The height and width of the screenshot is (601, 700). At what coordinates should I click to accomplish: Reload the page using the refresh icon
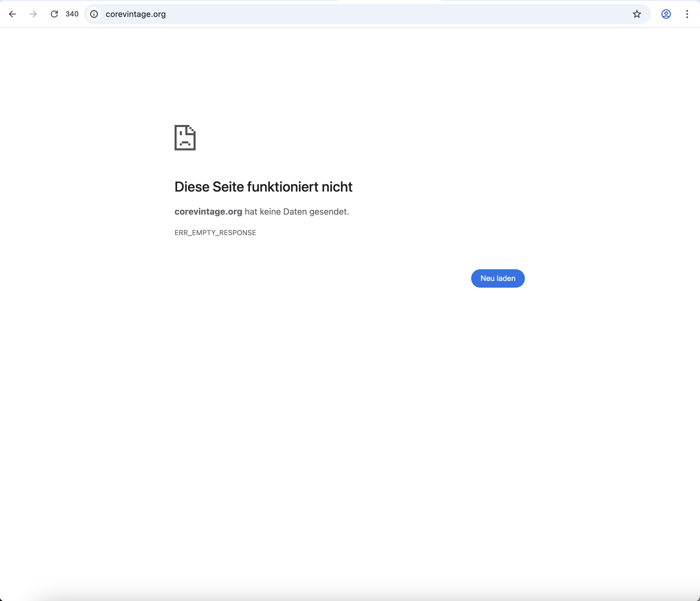click(x=54, y=14)
